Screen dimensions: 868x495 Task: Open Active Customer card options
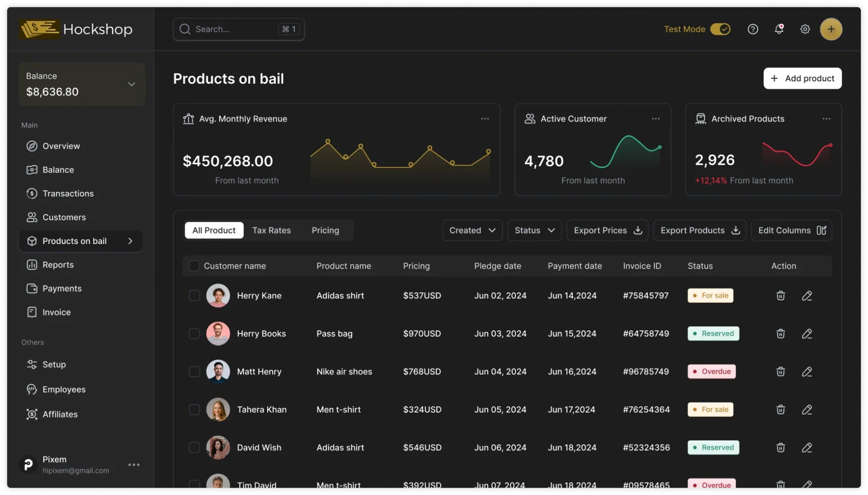[656, 119]
